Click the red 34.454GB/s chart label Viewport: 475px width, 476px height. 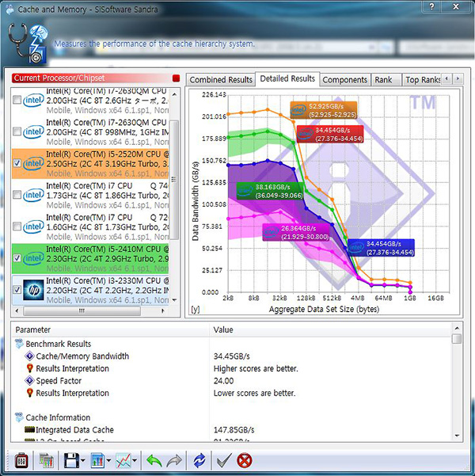tap(330, 134)
